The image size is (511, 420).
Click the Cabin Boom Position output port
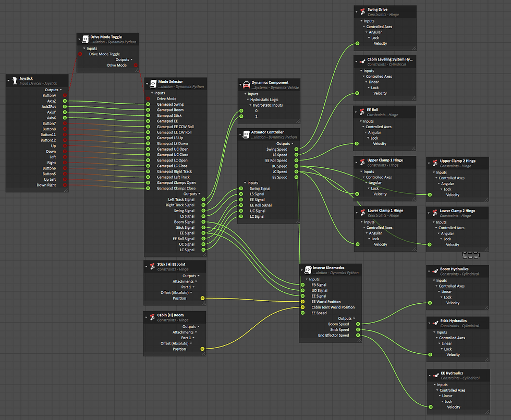click(202, 349)
